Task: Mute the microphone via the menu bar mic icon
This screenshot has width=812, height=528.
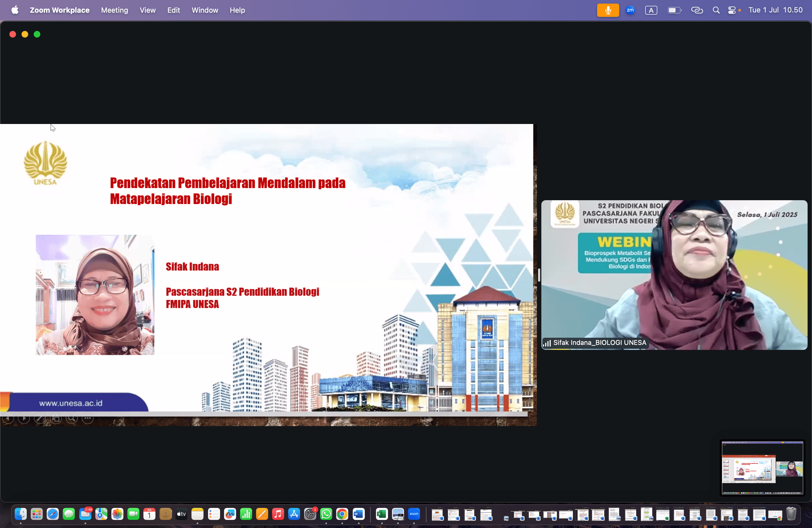Action: pyautogui.click(x=608, y=10)
